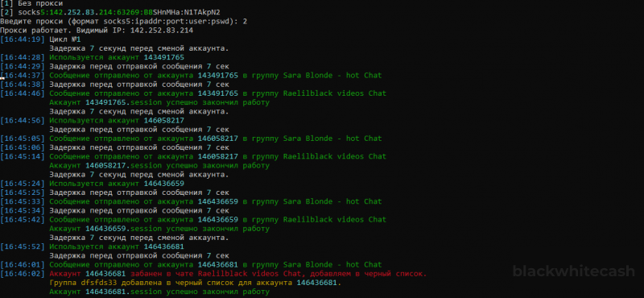Click the 'Прокси работает. Видимый IP' status line
Screen dimensions: 644x298
97,31
